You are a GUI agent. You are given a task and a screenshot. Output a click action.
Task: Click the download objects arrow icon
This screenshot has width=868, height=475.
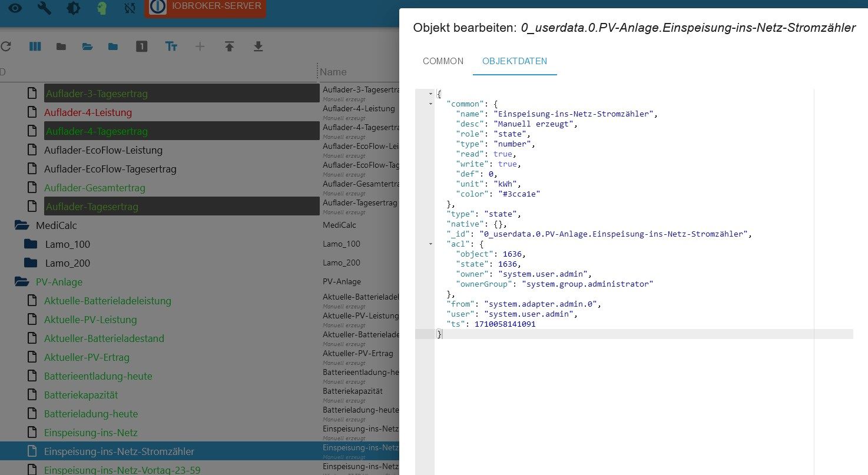pos(258,46)
